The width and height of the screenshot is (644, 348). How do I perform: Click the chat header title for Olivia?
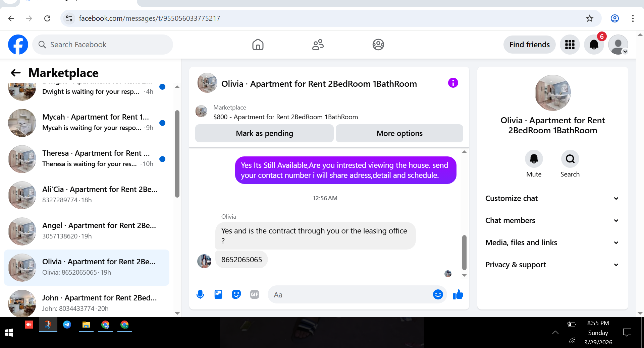pos(319,84)
